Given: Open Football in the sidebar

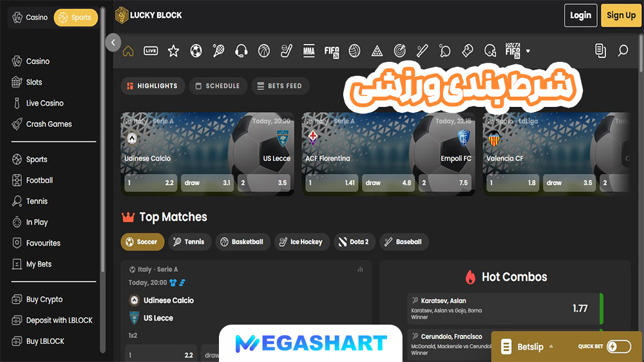Looking at the screenshot, I should tap(33, 180).
